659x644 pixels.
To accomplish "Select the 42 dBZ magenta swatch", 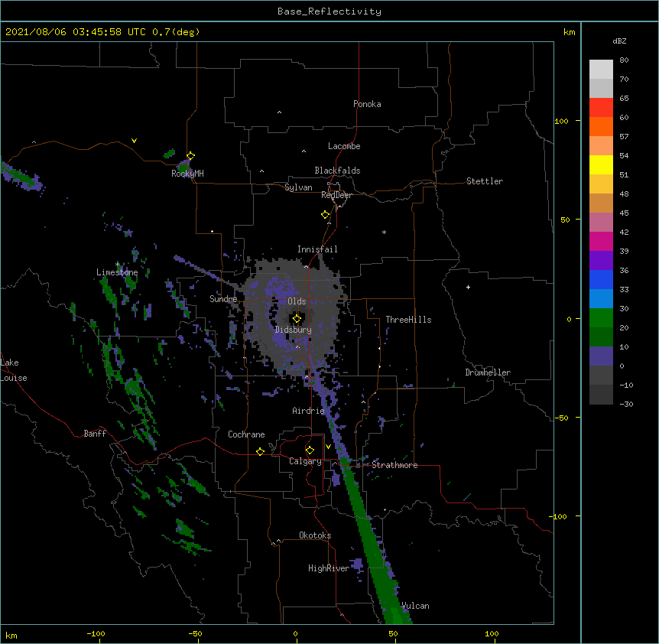I will click(601, 241).
